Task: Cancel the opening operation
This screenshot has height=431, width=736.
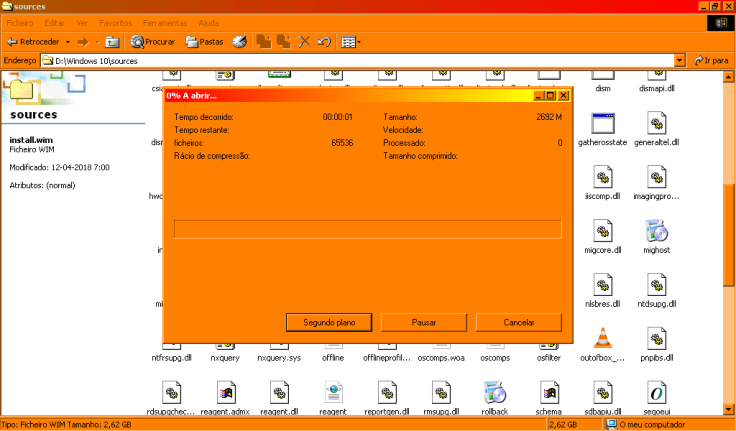Action: pos(518,322)
